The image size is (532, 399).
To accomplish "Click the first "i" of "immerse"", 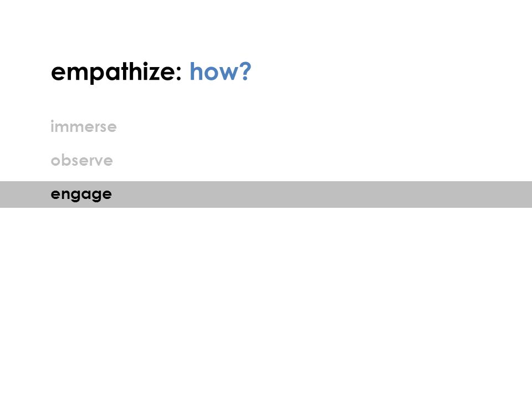I will click(x=53, y=126).
